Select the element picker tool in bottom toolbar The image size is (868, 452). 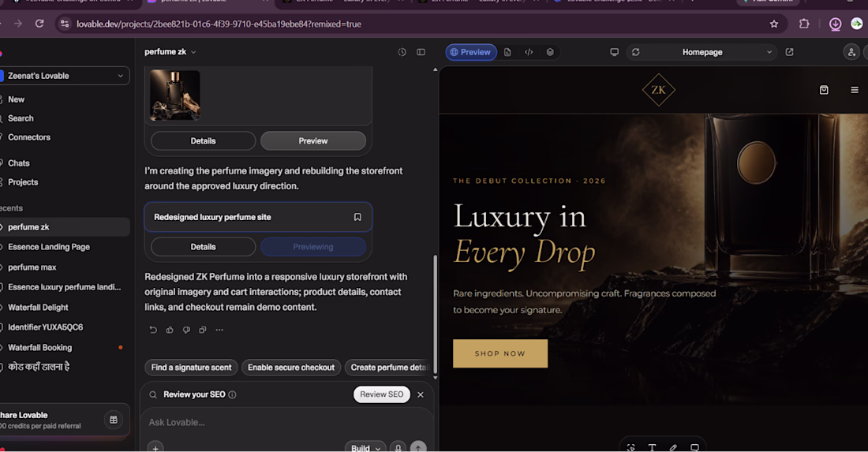pyautogui.click(x=631, y=447)
